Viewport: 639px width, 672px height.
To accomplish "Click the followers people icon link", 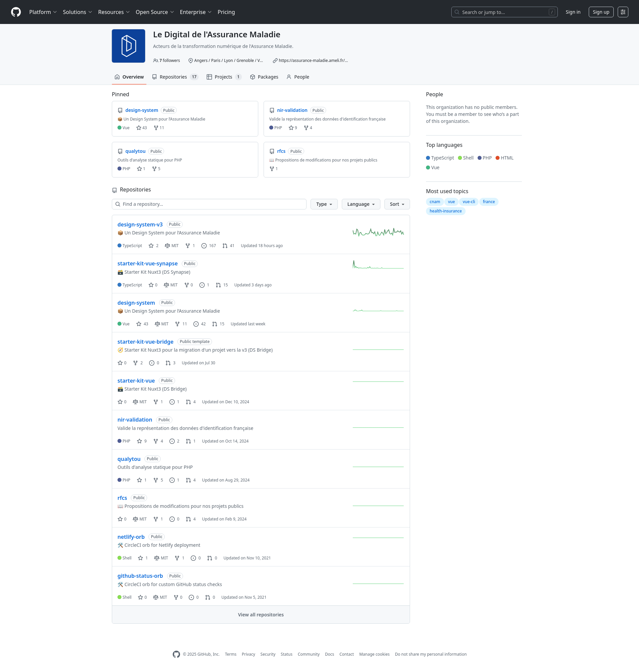I will (x=166, y=61).
